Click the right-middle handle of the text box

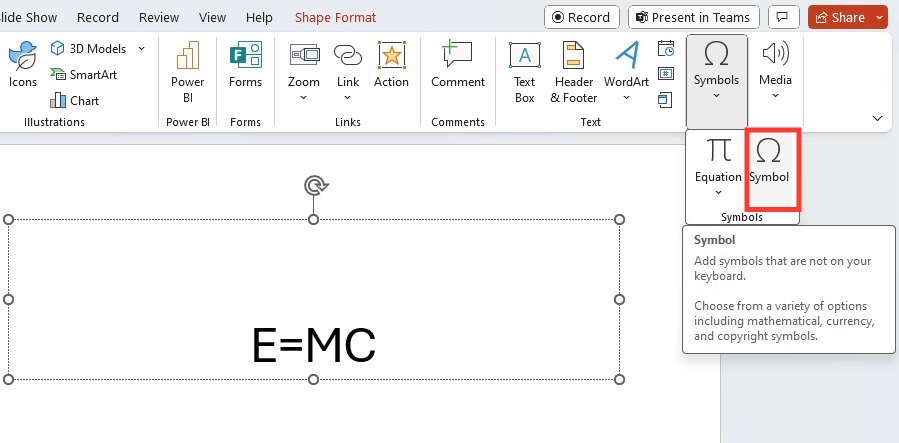pyautogui.click(x=619, y=299)
